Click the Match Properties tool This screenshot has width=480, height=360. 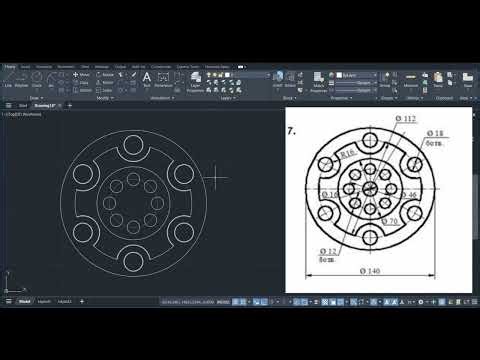click(319, 82)
